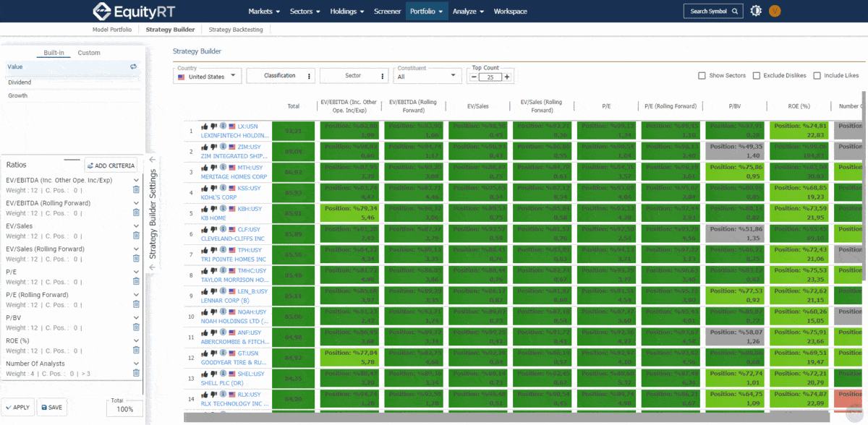Tick the Include Likes checkbox
Viewport: 868px width, 425px height.
coord(817,76)
